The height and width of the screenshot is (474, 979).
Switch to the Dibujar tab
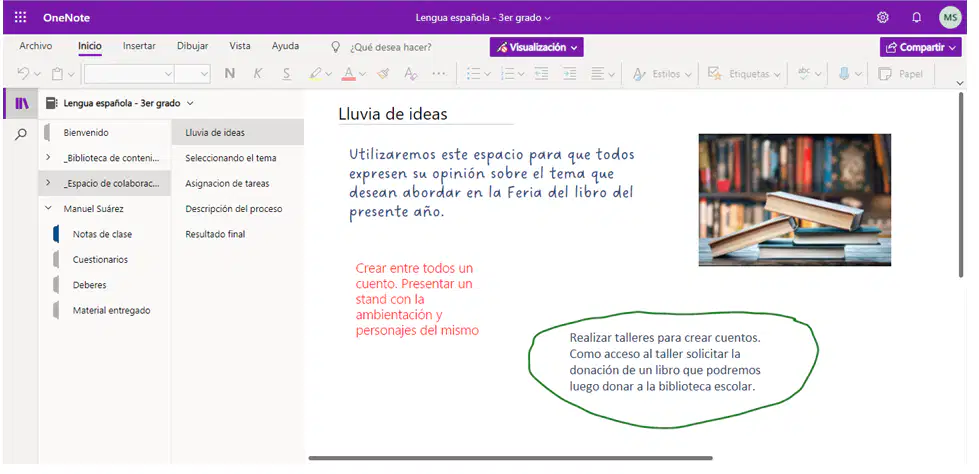pos(192,46)
